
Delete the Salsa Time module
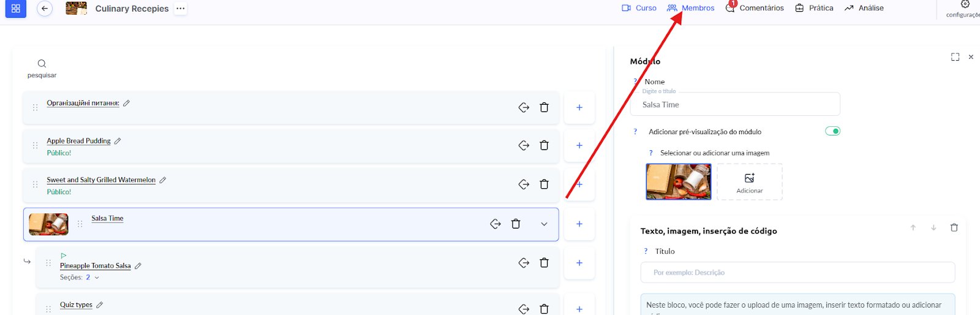click(x=516, y=224)
